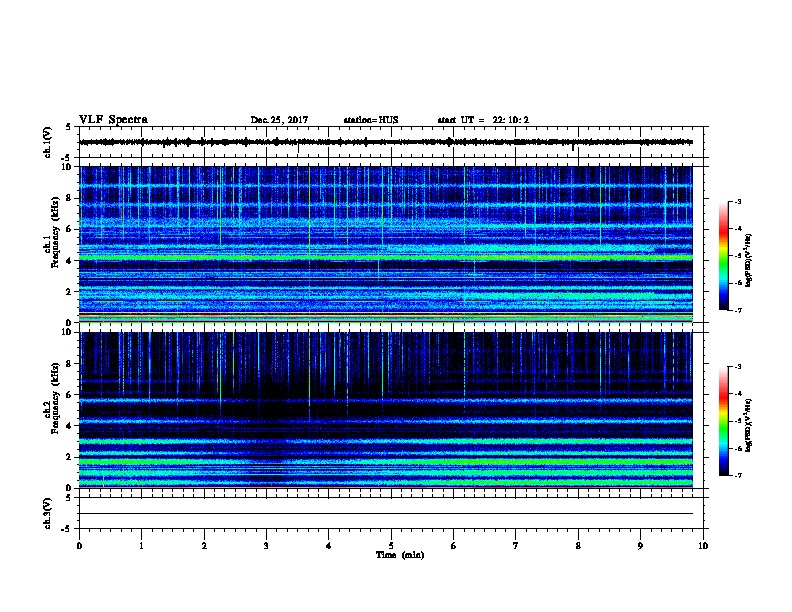Click the ch.1 color bar log(PSD) label
This screenshot has width=792, height=612.
click(x=748, y=260)
